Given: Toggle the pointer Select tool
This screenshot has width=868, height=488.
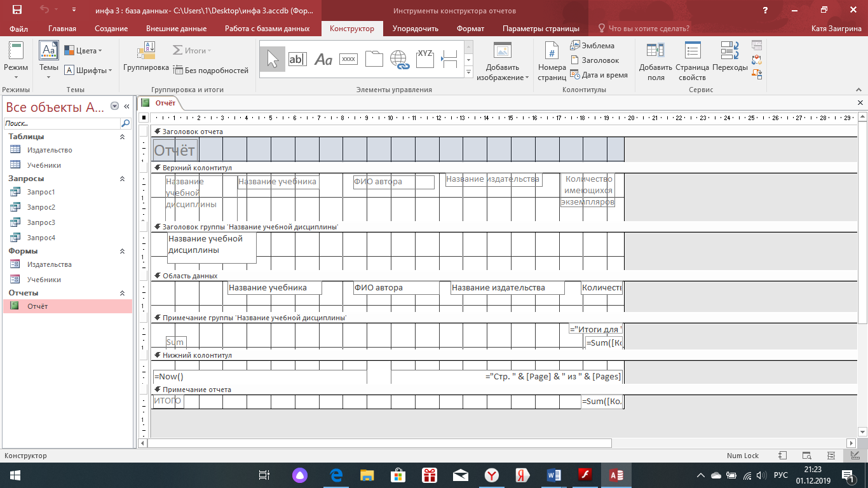Looking at the screenshot, I should [x=272, y=59].
